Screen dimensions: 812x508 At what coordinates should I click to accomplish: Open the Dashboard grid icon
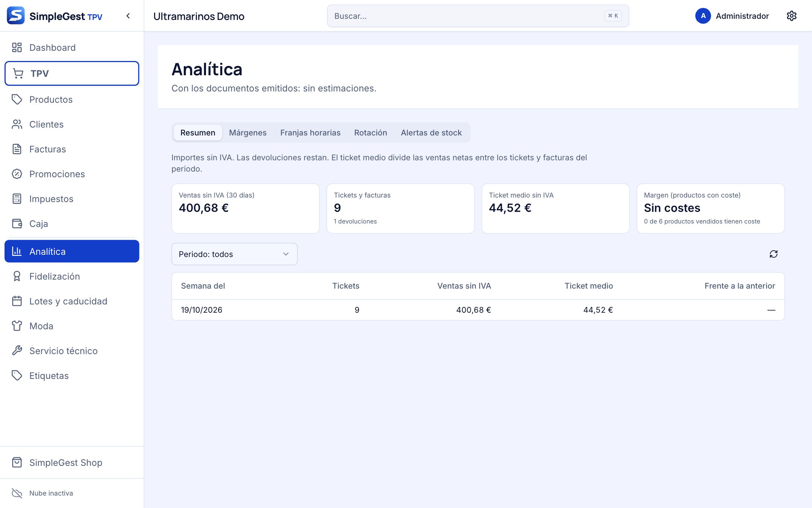(x=17, y=47)
